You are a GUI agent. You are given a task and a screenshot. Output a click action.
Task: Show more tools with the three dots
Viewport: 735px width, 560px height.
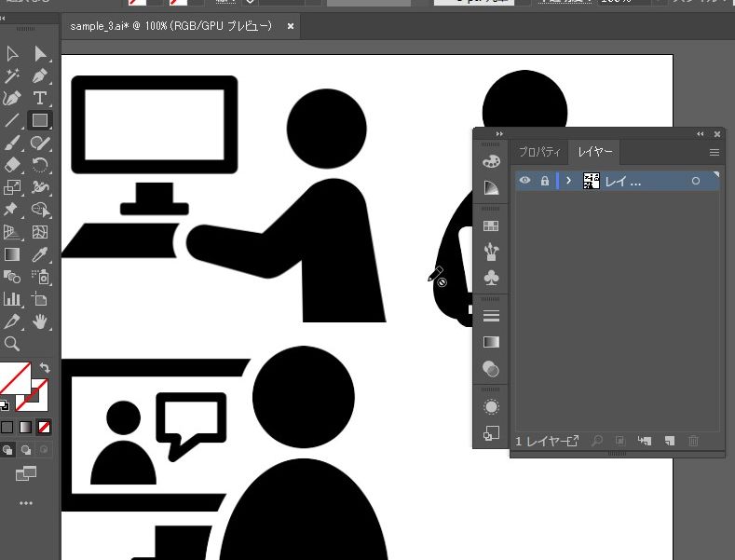point(25,503)
